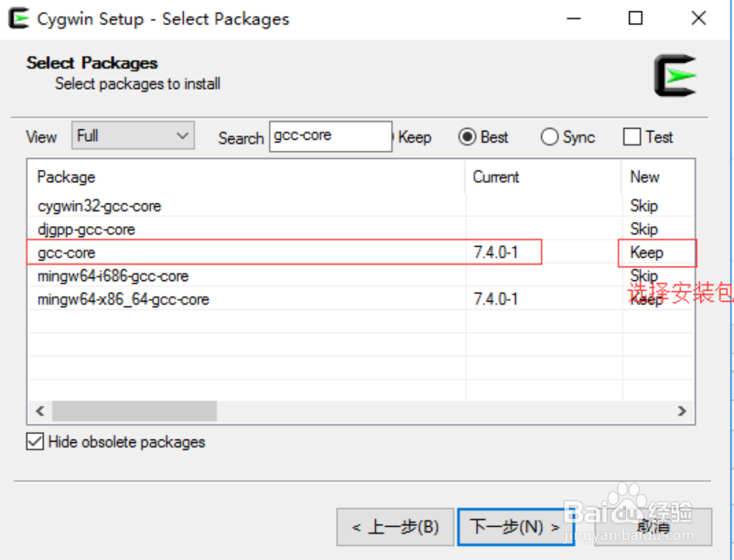The height and width of the screenshot is (560, 734).
Task: Click the 上一步(B) button
Action: point(394,527)
